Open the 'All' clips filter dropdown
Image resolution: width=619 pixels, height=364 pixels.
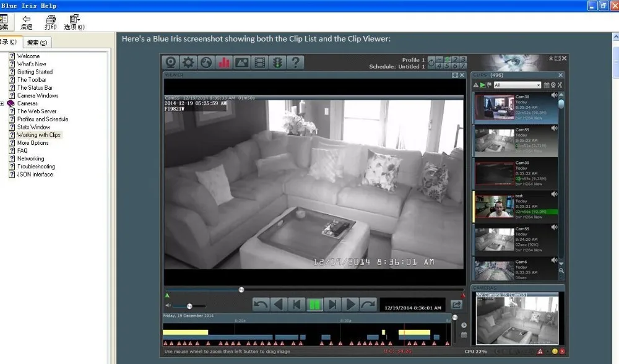[517, 85]
